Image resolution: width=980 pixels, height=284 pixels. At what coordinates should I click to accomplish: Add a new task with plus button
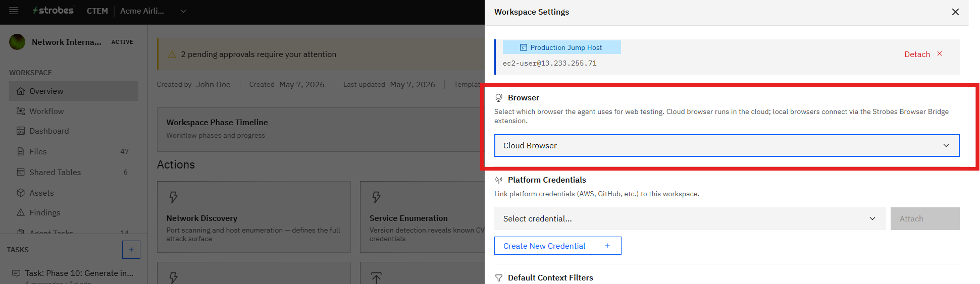[131, 250]
